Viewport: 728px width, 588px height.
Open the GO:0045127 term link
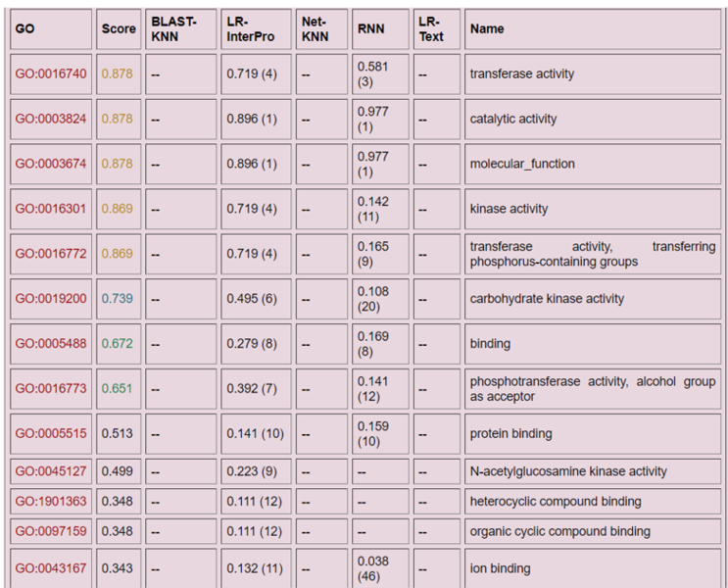tap(51, 471)
